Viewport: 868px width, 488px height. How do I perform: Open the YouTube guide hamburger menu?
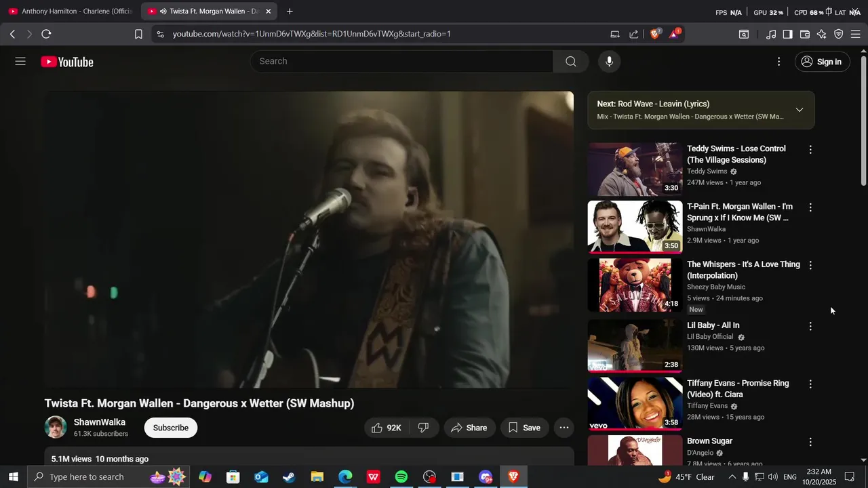point(20,62)
